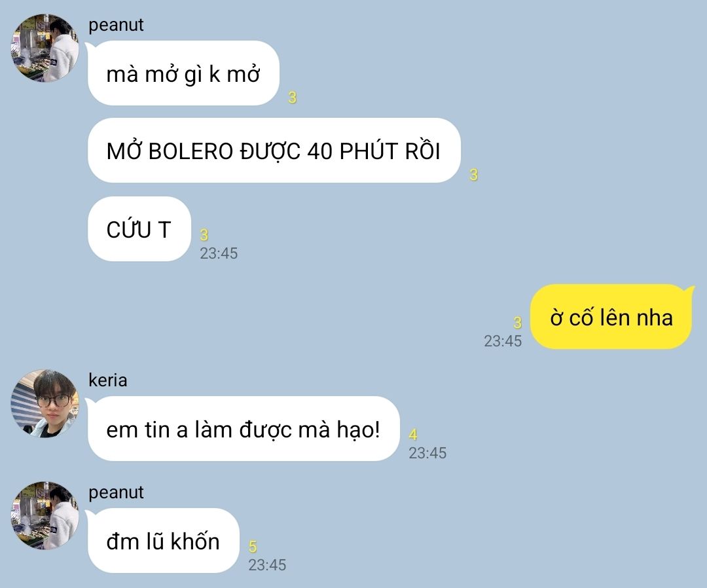
Task: Tap unread count 3 beside the yellow bubble
Action: (x=517, y=322)
